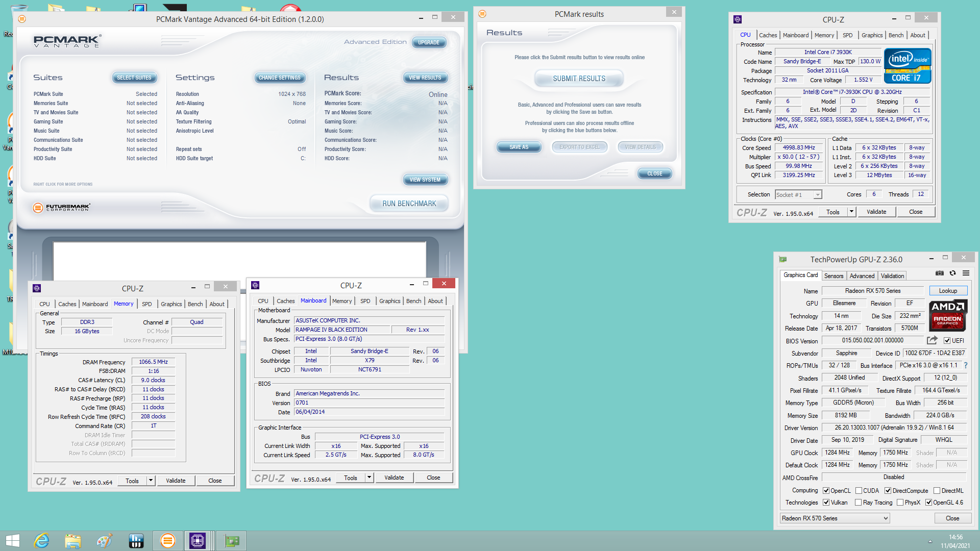This screenshot has width=980, height=551.
Task: Select Caches tab in CPU-Z Memory window
Action: (x=67, y=304)
